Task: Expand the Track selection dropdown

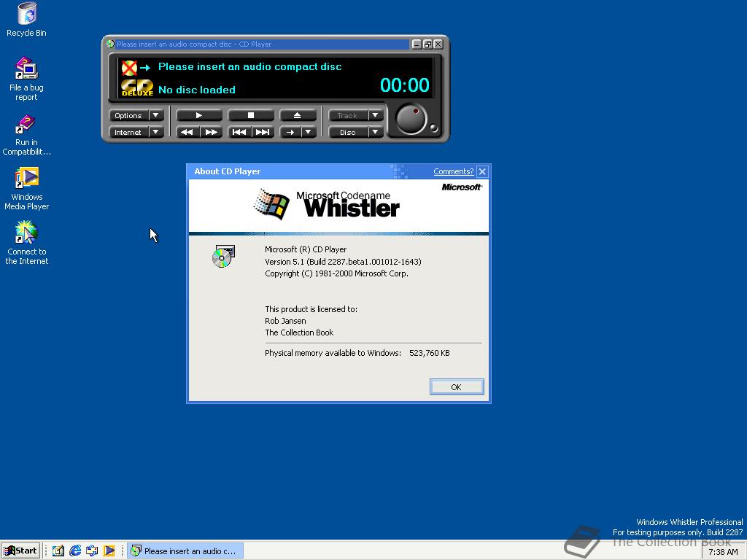Action: pyautogui.click(x=375, y=115)
